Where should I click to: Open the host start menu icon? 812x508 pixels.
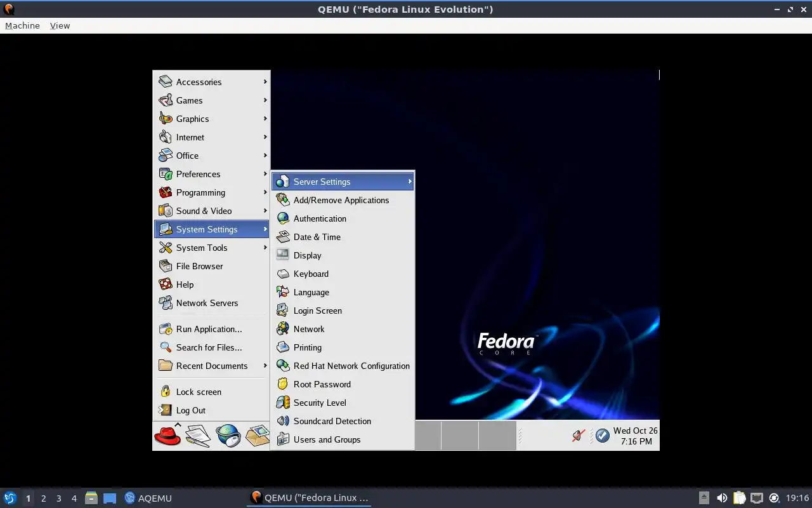(x=10, y=498)
